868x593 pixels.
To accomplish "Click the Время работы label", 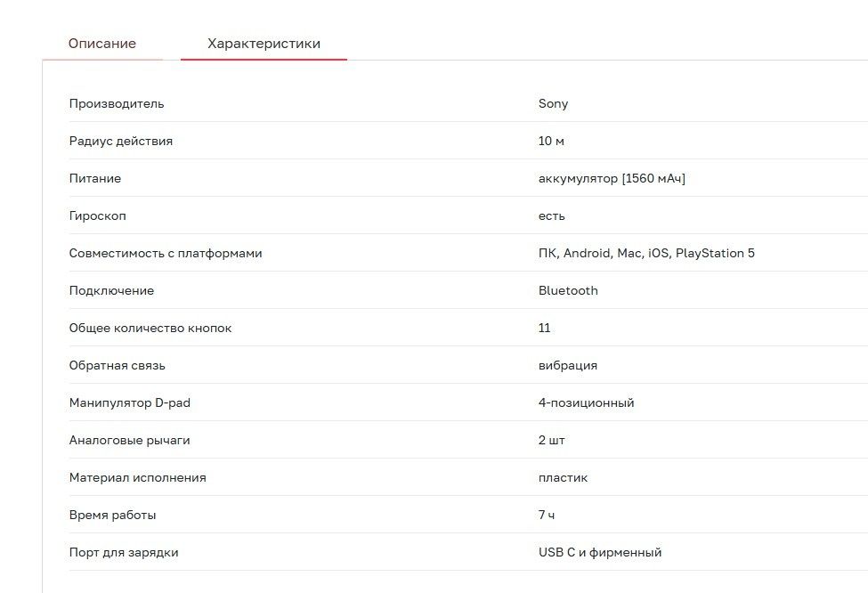I will pos(113,515).
